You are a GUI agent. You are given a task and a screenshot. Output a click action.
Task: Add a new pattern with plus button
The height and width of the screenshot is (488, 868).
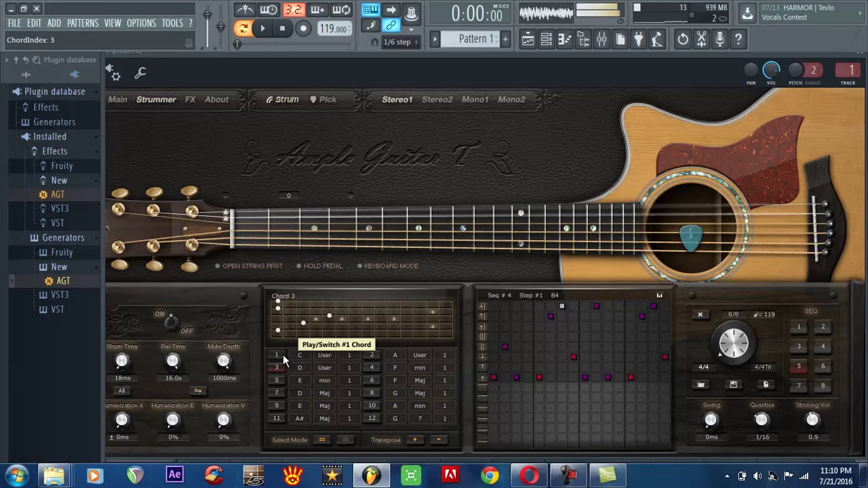tap(505, 39)
